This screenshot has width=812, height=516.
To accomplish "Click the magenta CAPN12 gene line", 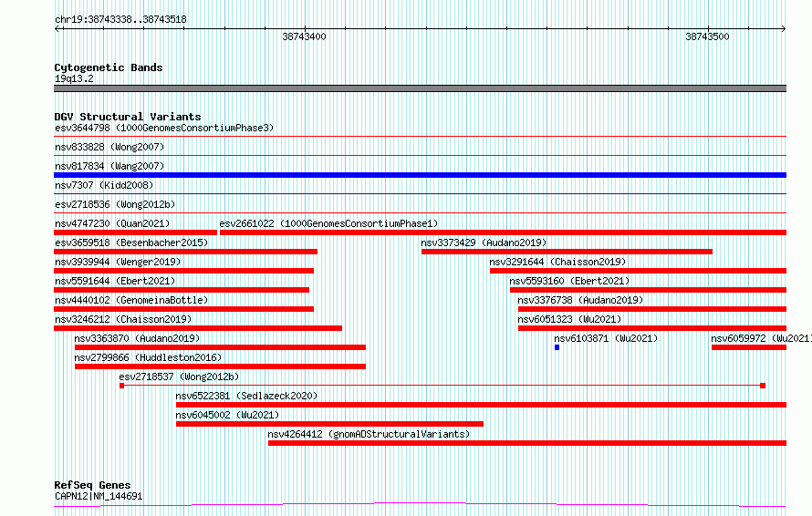I will 420,504.
